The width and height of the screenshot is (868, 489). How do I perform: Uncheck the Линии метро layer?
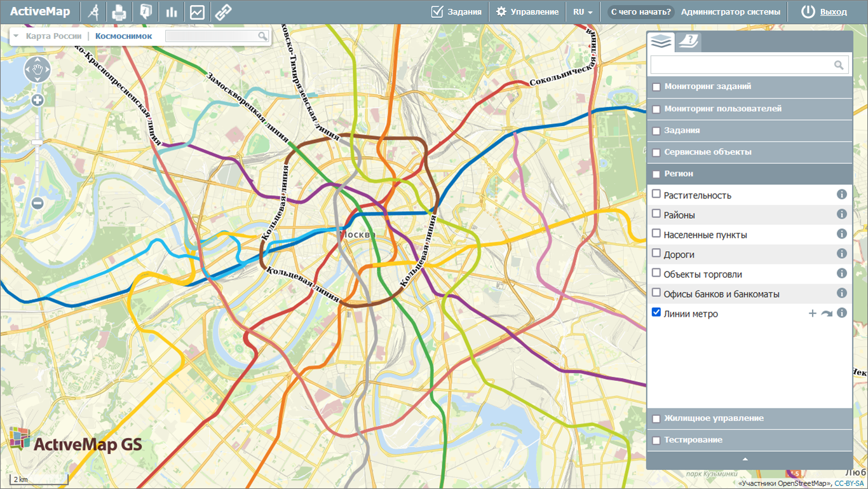pyautogui.click(x=657, y=313)
